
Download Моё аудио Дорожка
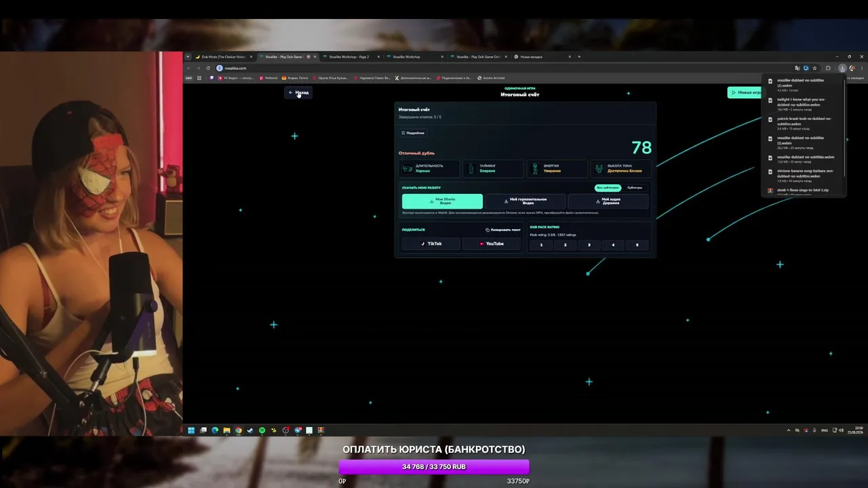pos(608,201)
